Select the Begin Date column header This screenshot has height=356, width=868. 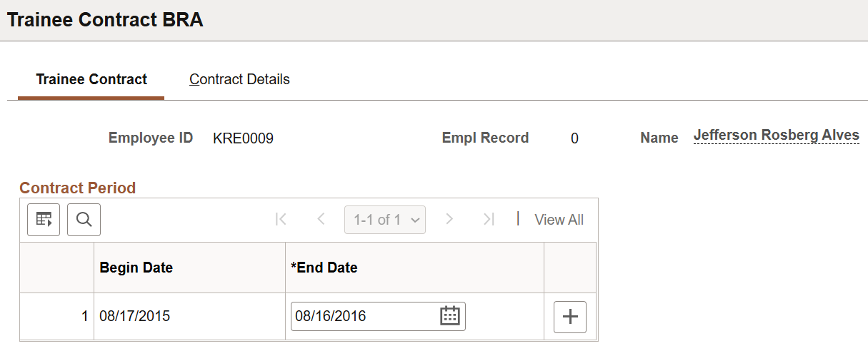click(x=136, y=268)
